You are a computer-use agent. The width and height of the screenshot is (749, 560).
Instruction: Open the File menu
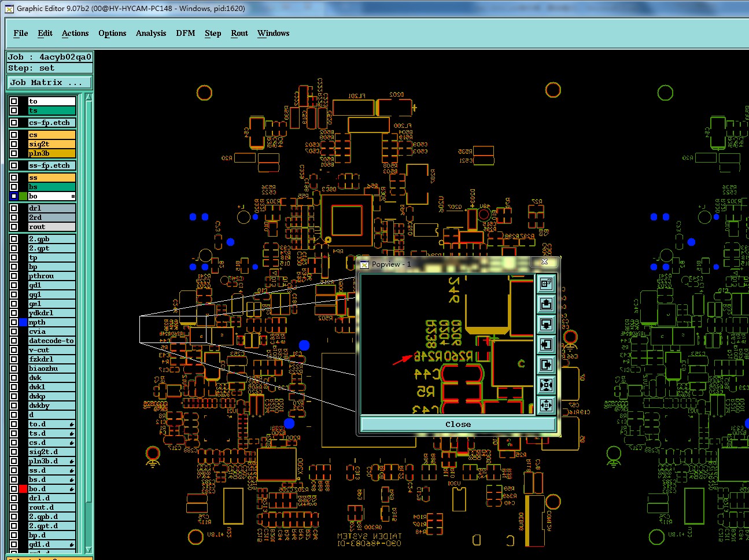pos(21,34)
